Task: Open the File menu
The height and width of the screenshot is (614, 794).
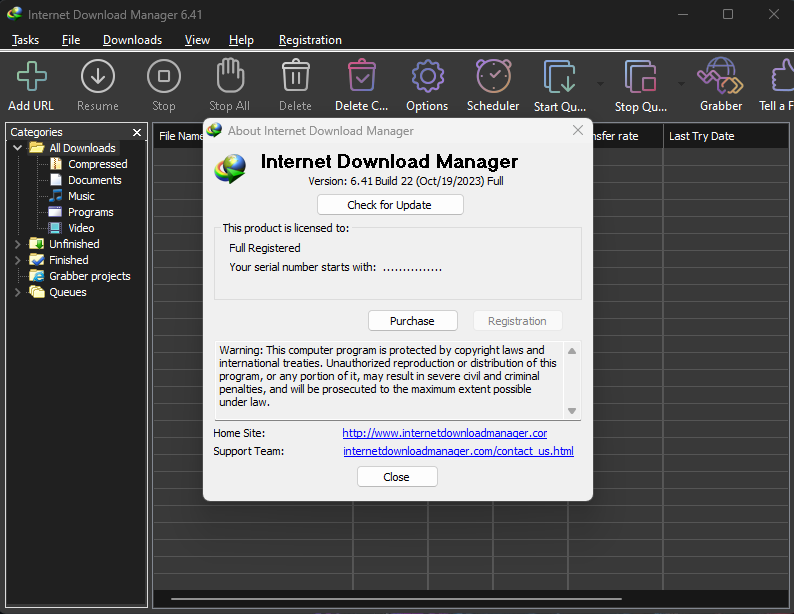Action: click(71, 40)
